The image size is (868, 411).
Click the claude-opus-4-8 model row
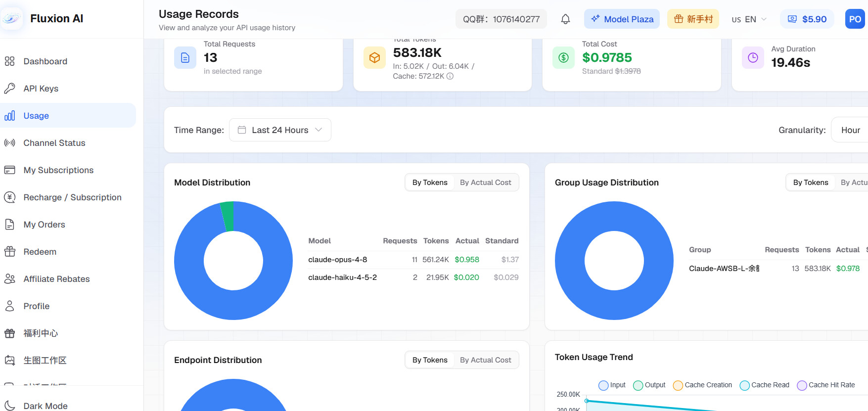click(413, 260)
